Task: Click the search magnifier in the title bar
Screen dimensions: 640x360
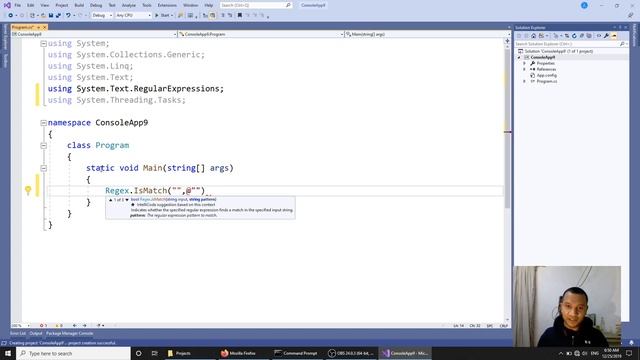Action: (x=288, y=5)
